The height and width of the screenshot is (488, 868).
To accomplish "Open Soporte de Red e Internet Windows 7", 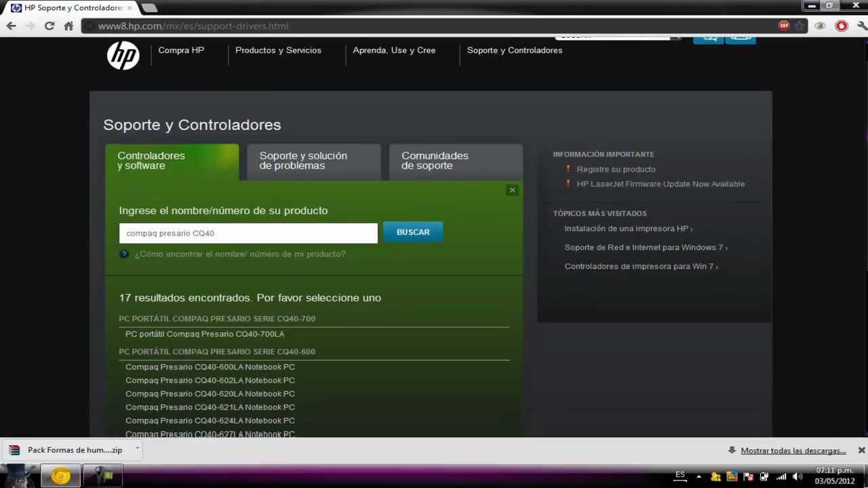I will pos(646,247).
